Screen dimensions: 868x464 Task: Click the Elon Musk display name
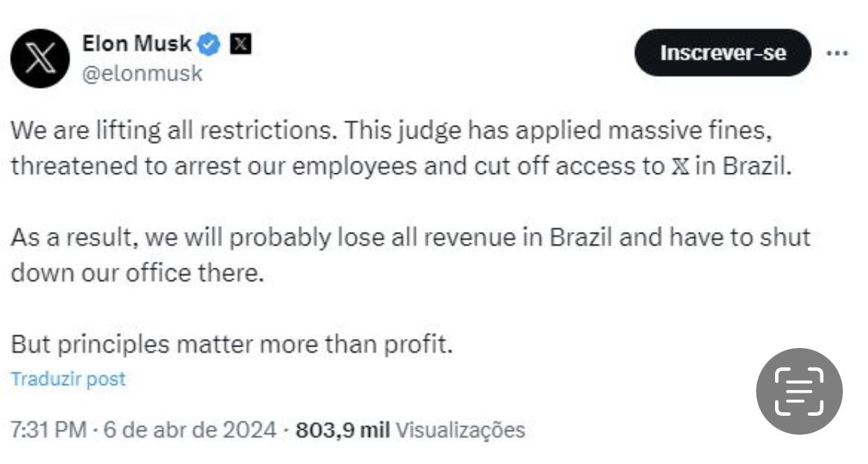(136, 44)
